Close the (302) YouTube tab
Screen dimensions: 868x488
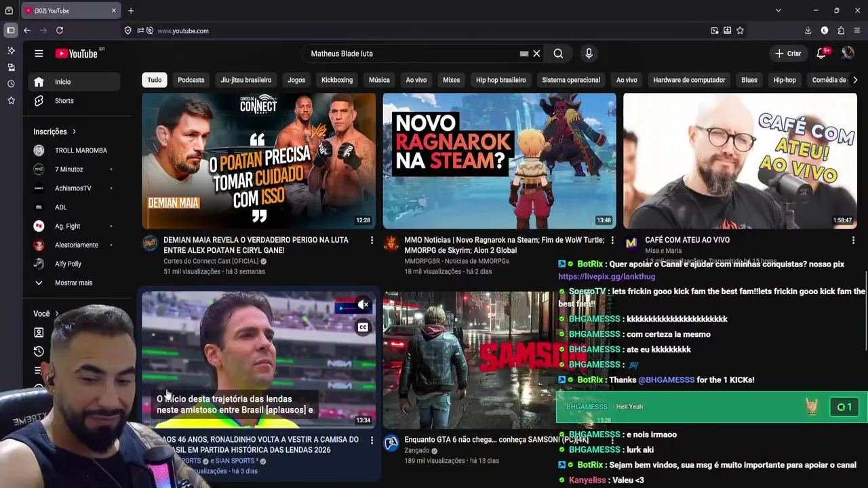pos(113,11)
